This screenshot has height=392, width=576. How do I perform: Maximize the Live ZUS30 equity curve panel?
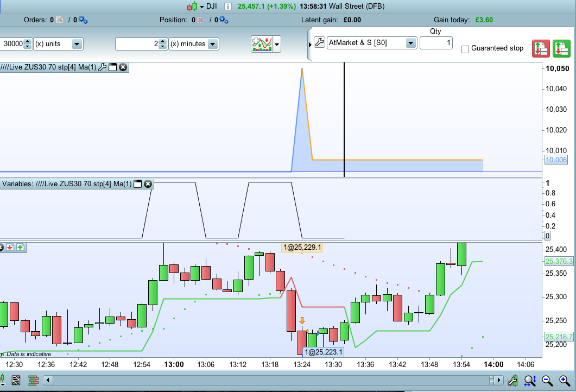(113, 67)
